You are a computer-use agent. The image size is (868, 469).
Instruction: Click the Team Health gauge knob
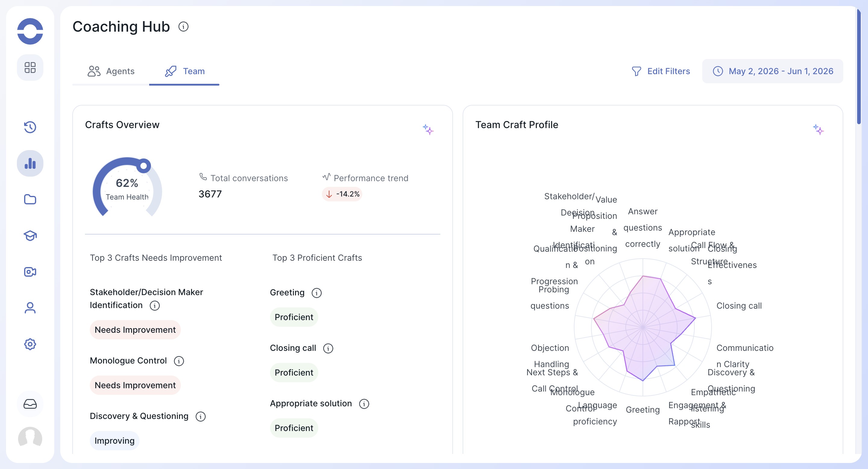(143, 166)
